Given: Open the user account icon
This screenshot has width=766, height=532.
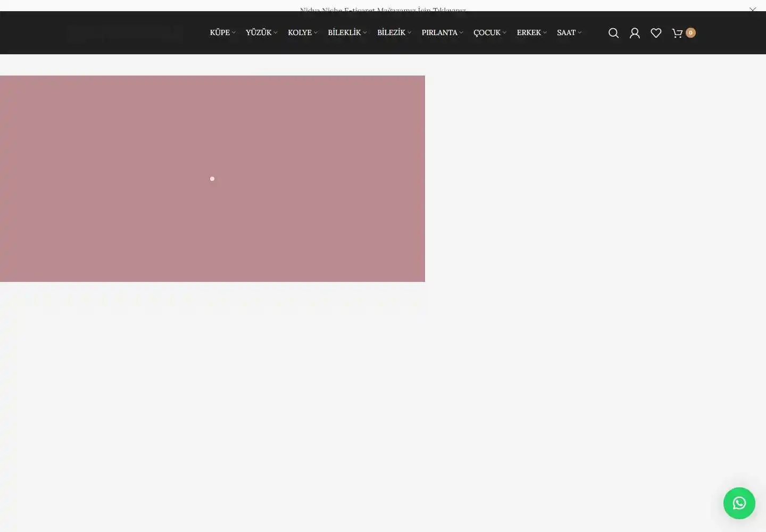Looking at the screenshot, I should click(635, 33).
